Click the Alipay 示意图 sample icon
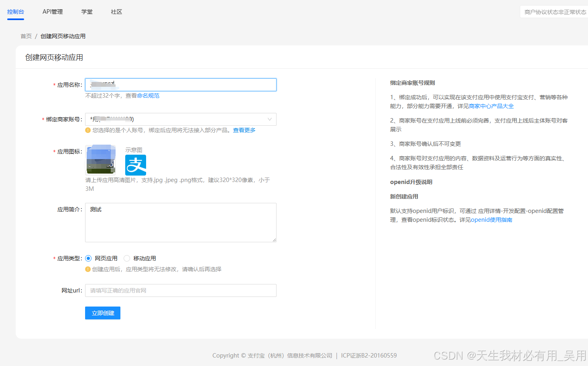Screen dimensions: 588x366 pos(136,165)
